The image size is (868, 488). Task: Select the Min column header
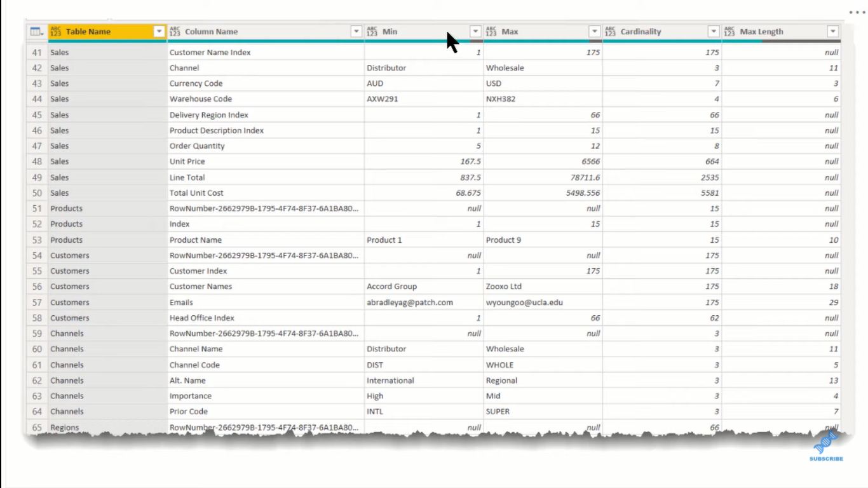click(x=424, y=32)
